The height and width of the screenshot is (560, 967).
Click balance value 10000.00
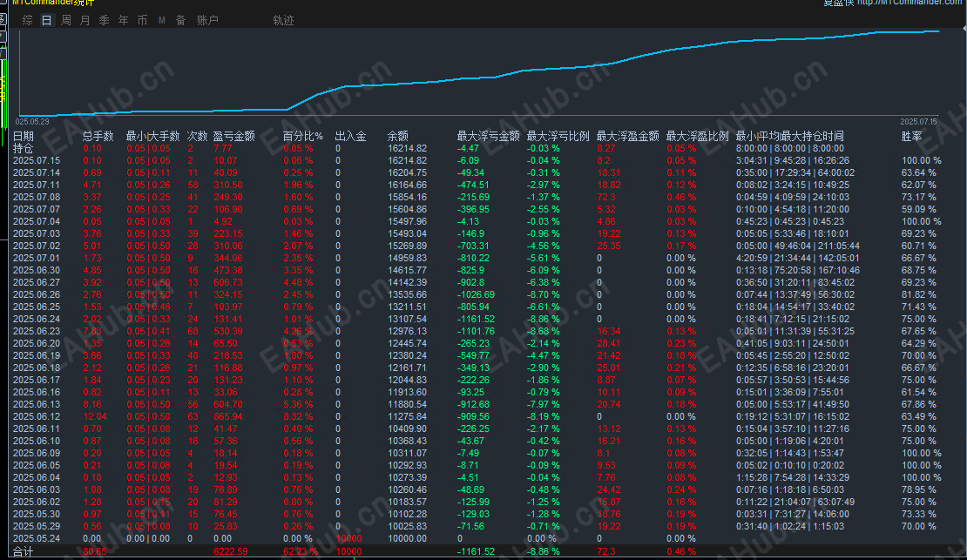pos(407,538)
